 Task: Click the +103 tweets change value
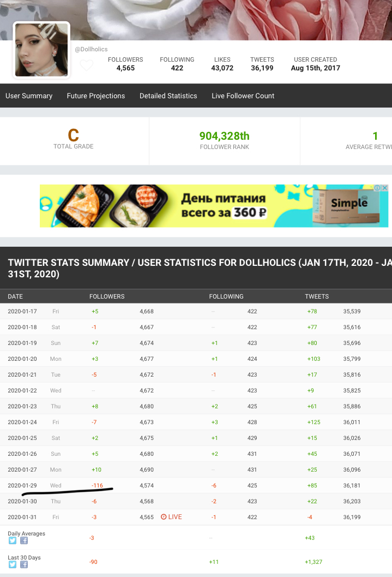click(x=313, y=359)
